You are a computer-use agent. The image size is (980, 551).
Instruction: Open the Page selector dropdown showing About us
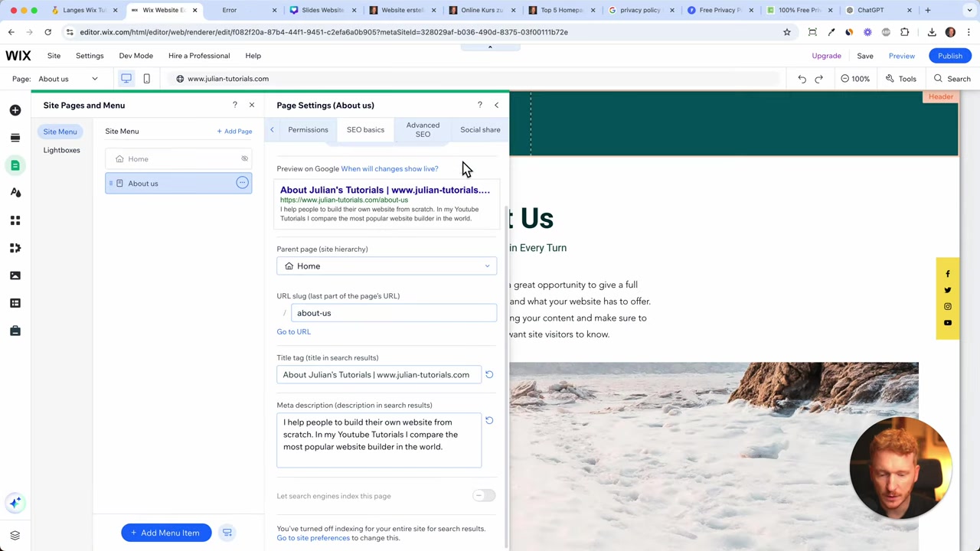69,79
